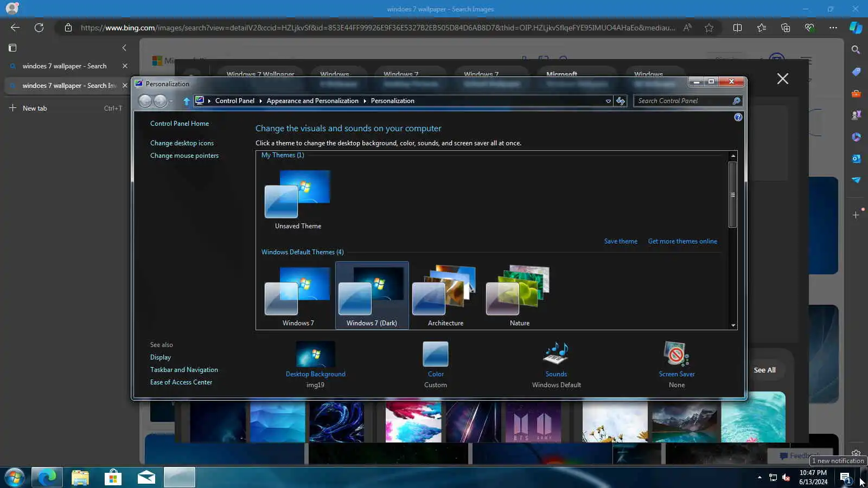This screenshot has height=488, width=868.
Task: Close the 'windoes 7 wallpaper - Search' tab
Action: 125,66
